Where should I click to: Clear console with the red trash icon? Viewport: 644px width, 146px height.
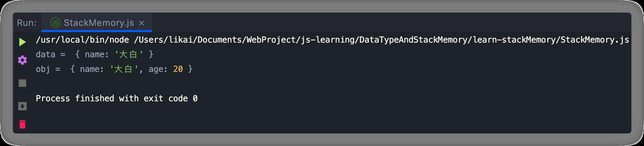coord(22,124)
